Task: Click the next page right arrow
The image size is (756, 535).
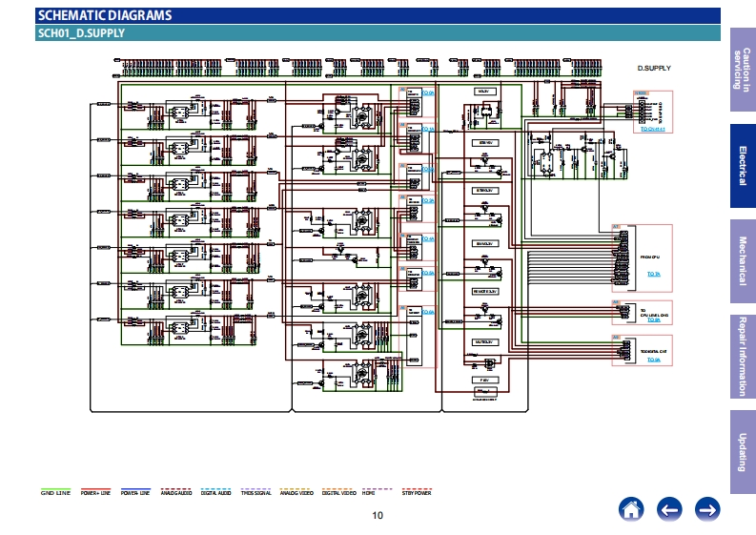Action: point(706,509)
